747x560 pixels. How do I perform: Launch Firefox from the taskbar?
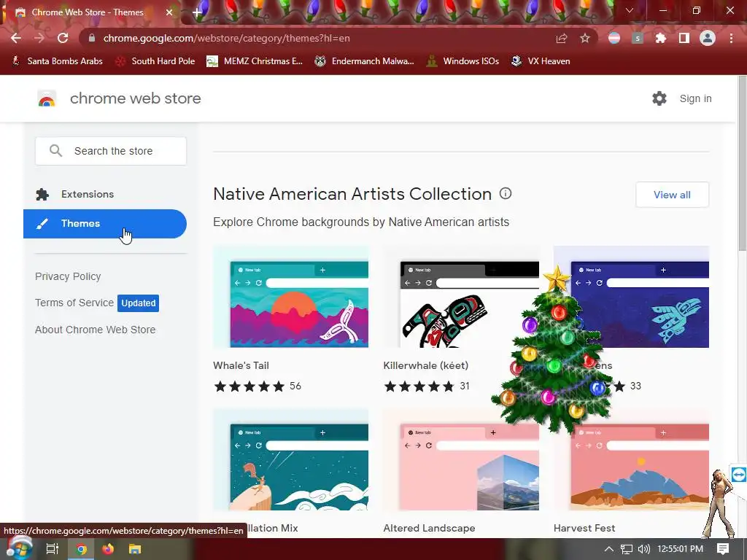(108, 549)
